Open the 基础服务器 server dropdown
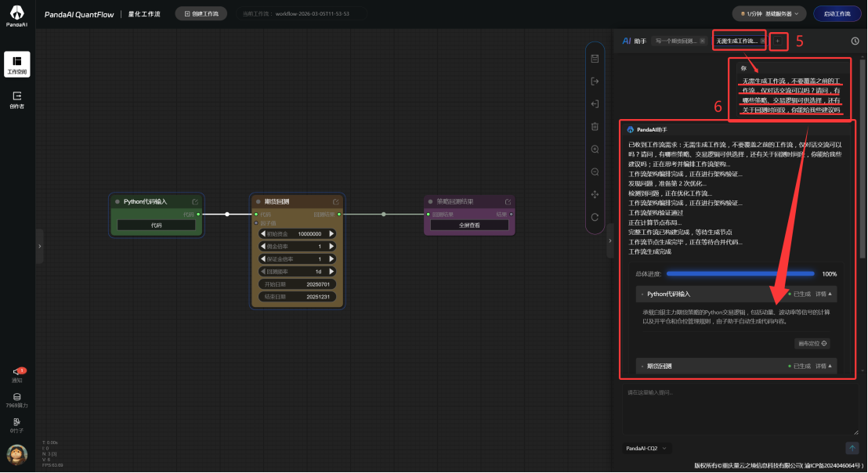This screenshot has width=868, height=473. 769,14
